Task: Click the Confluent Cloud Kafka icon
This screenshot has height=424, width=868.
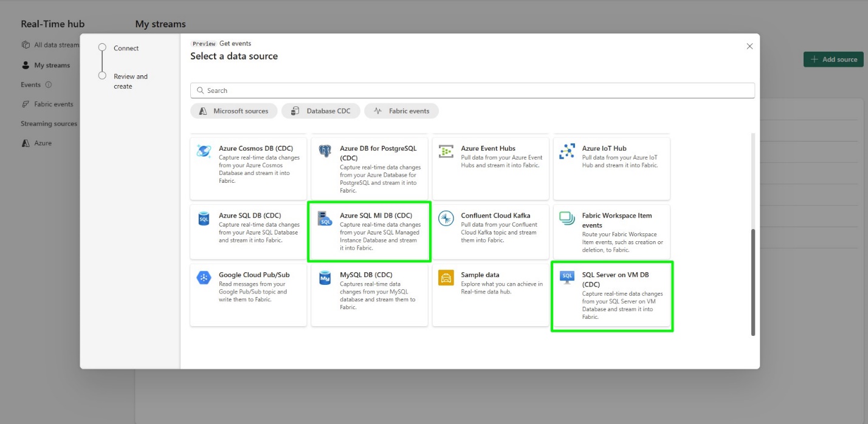Action: 446,218
